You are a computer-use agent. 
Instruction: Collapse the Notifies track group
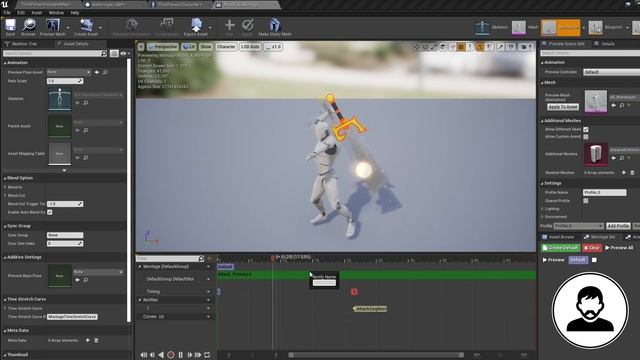click(140, 300)
